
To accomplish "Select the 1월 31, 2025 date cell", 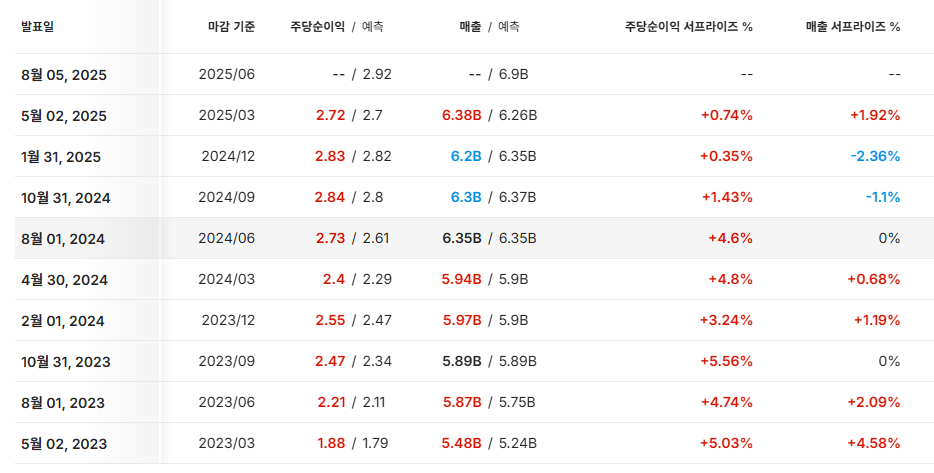I will pyautogui.click(x=61, y=157).
